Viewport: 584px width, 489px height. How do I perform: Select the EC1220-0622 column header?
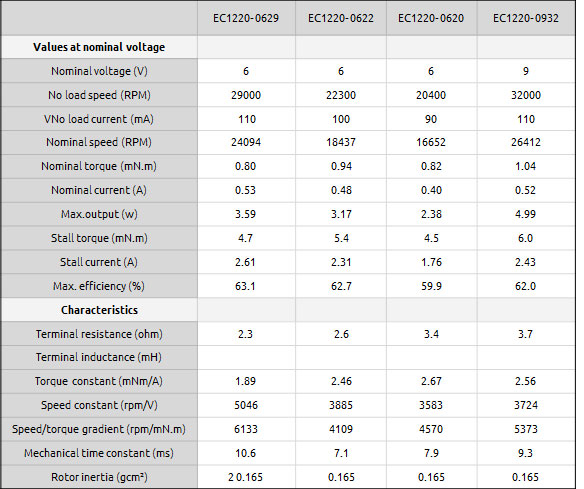tap(341, 18)
